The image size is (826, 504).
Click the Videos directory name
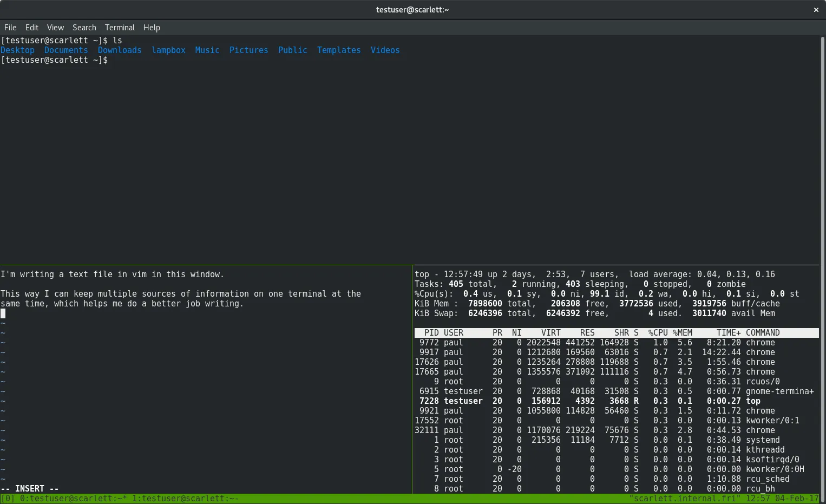[385, 50]
